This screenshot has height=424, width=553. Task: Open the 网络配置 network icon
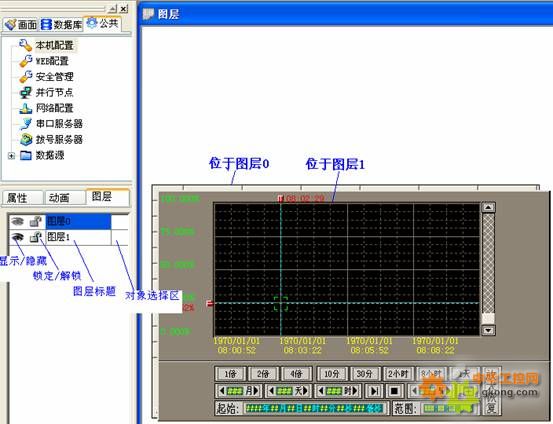25,108
